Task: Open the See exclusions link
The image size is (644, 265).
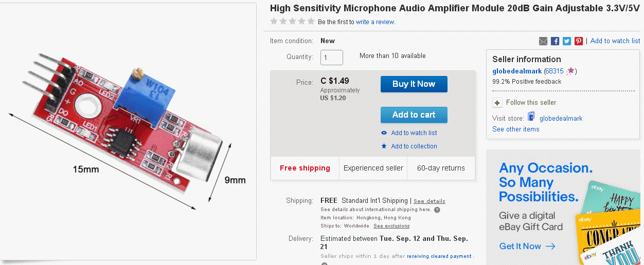Action: (391, 226)
